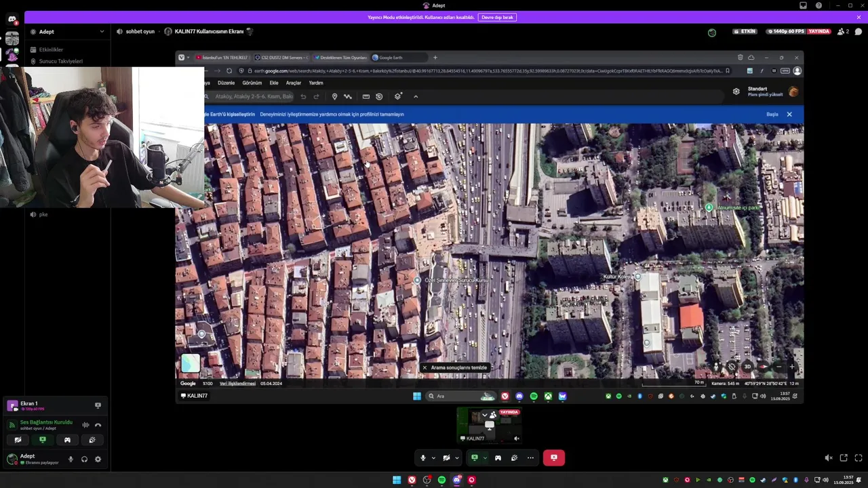This screenshot has height=488, width=868.
Task: Toggle mute icon on KALIN77 thumbnail
Action: pos(516,439)
